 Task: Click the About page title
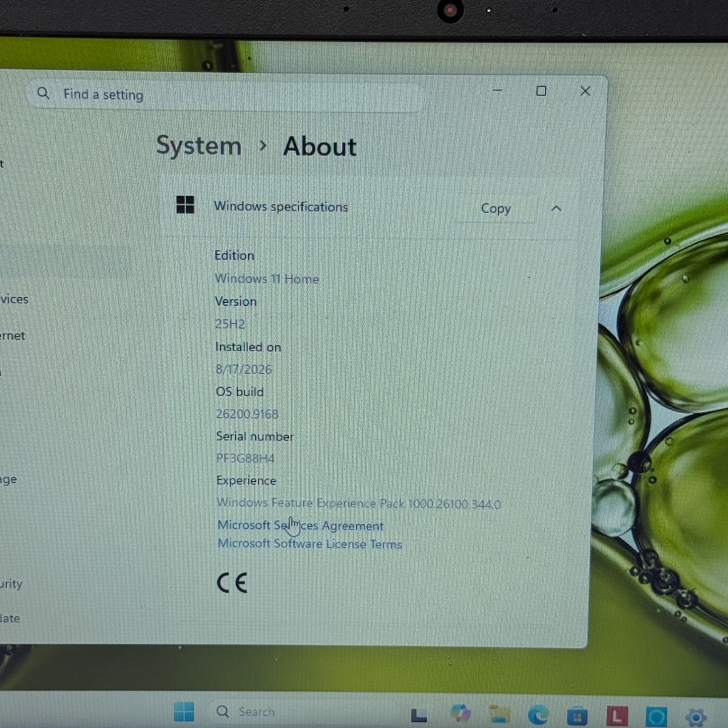(x=320, y=147)
